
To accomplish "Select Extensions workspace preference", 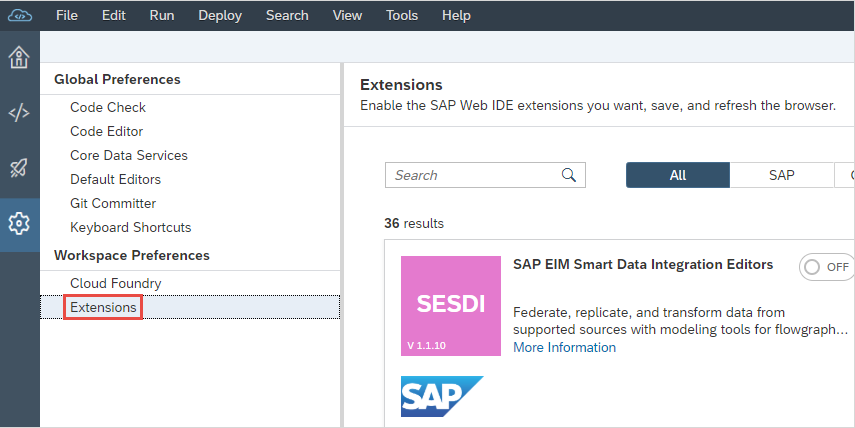I will [x=190, y=308].
